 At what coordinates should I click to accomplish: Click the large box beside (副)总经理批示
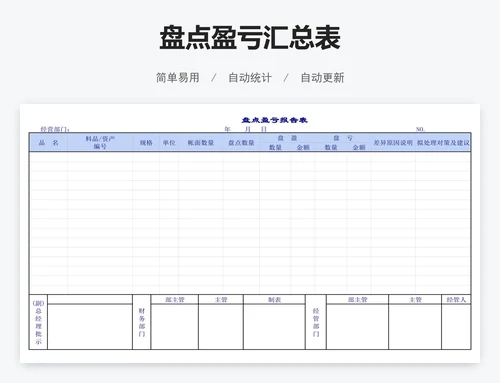tap(90, 327)
